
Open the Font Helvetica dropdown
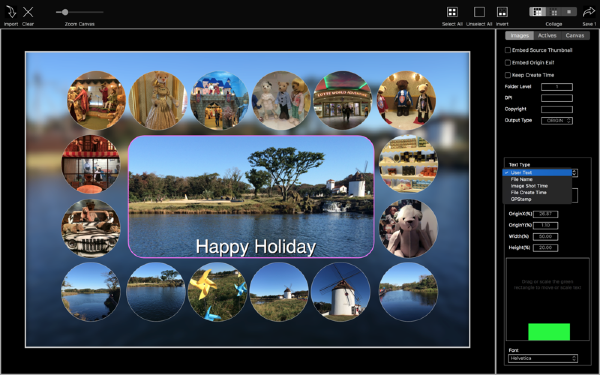tap(543, 359)
